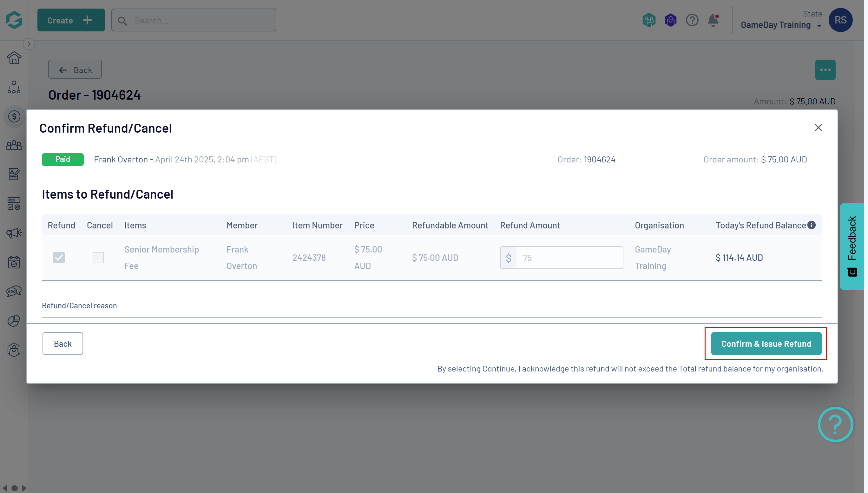Open the help question mark in header
This screenshot has width=868, height=493.
click(x=692, y=20)
